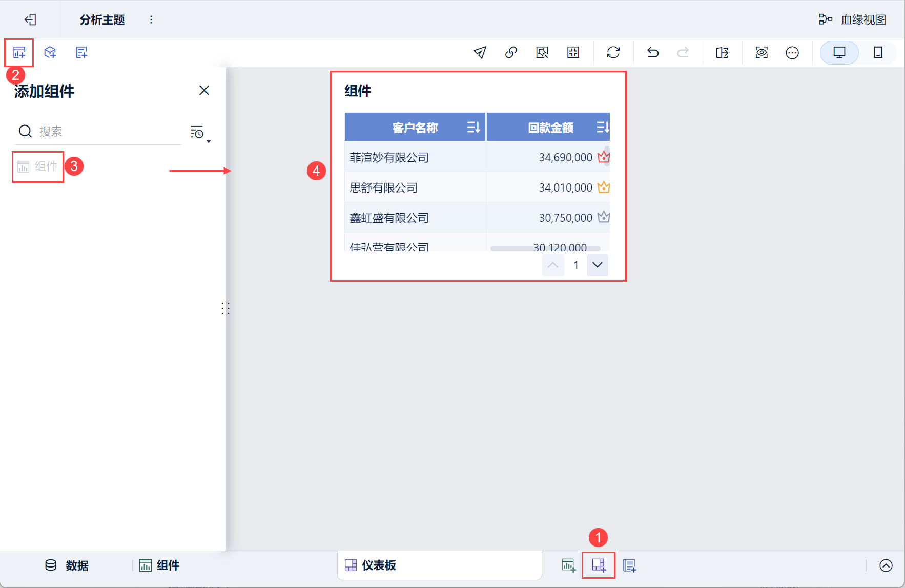Click the add dashboard icon in bottom bar
The width and height of the screenshot is (905, 588).
(x=599, y=565)
